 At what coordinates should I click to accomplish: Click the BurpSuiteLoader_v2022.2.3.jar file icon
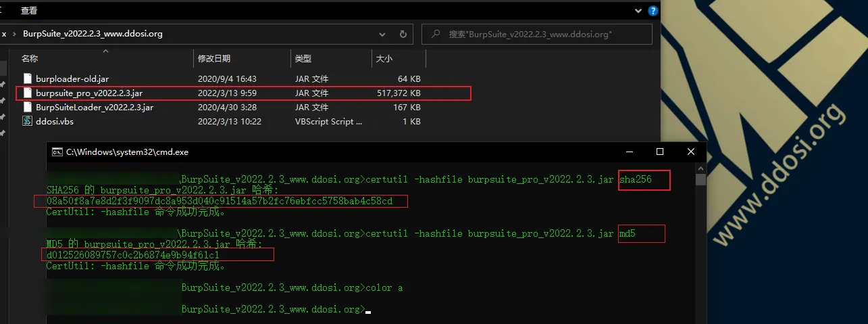point(28,108)
